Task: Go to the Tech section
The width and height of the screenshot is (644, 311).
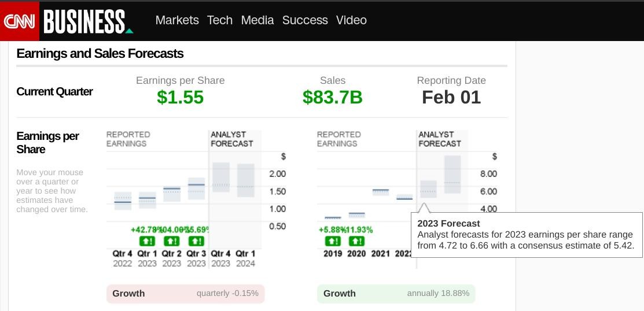Action: [x=220, y=20]
